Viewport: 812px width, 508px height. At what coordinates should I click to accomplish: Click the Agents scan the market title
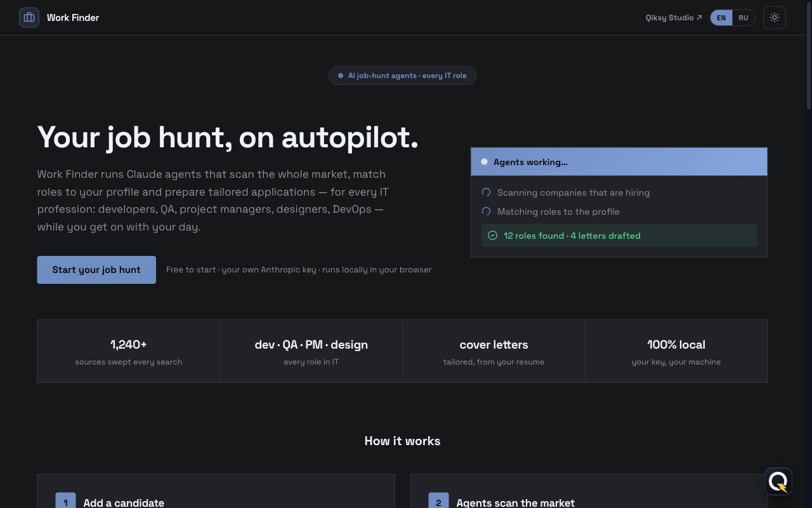516,502
